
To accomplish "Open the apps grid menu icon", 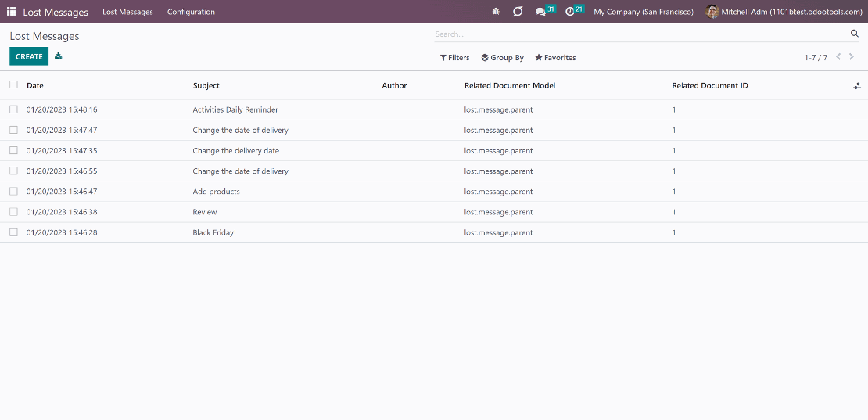I will 11,12.
